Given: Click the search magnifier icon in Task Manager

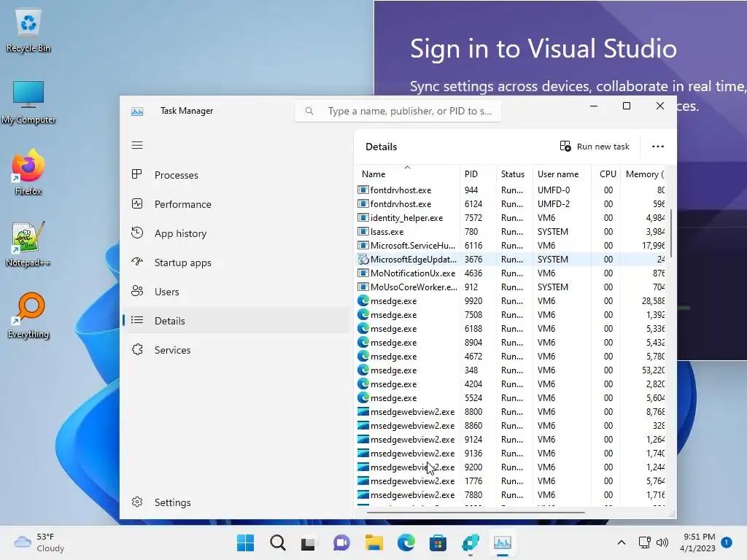Looking at the screenshot, I should pyautogui.click(x=309, y=111).
